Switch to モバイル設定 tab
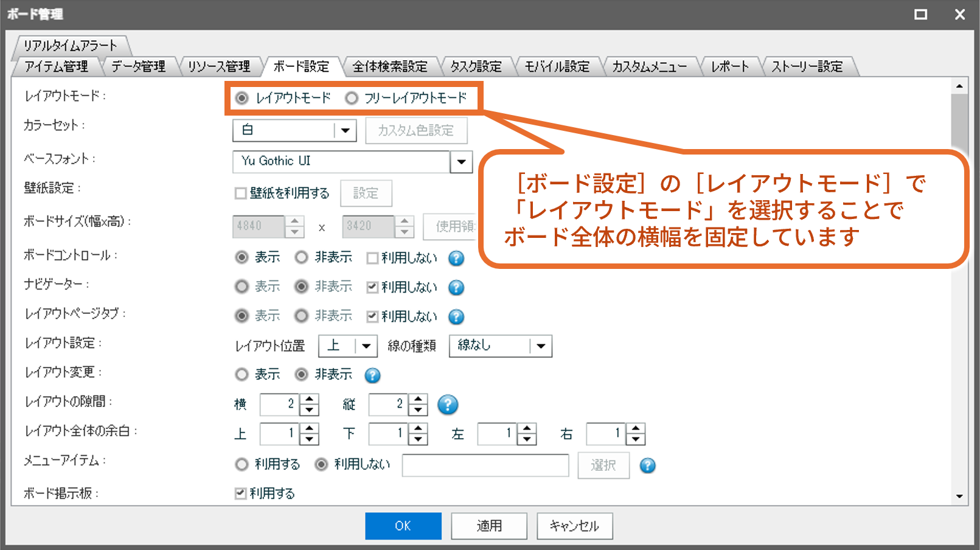Image resolution: width=980 pixels, height=550 pixels. click(557, 66)
